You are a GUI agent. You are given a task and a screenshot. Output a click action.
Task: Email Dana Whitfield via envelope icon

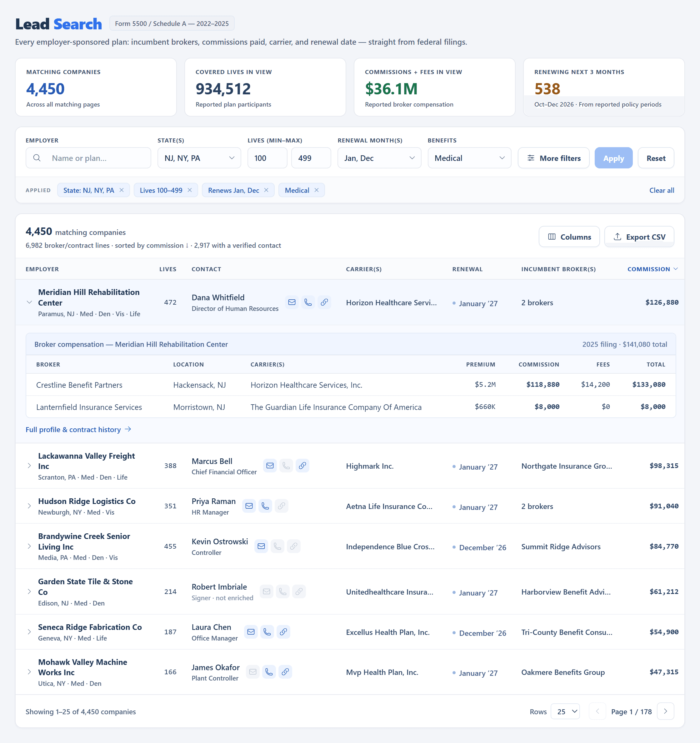pos(292,302)
